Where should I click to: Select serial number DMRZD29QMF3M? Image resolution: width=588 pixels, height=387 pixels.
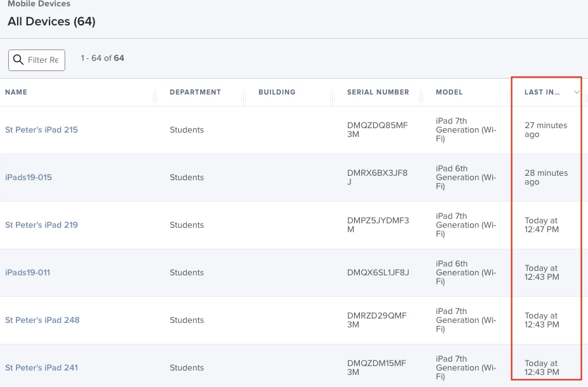tap(377, 320)
